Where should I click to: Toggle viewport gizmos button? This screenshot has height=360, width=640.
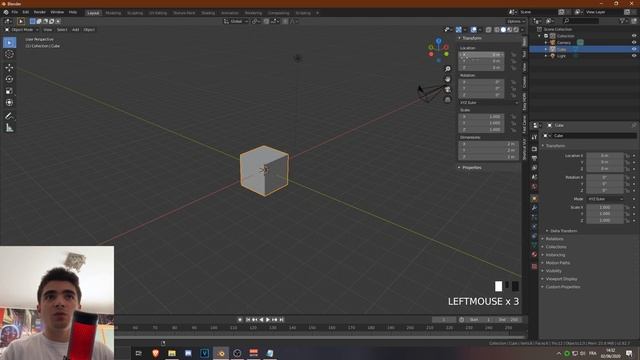459,30
